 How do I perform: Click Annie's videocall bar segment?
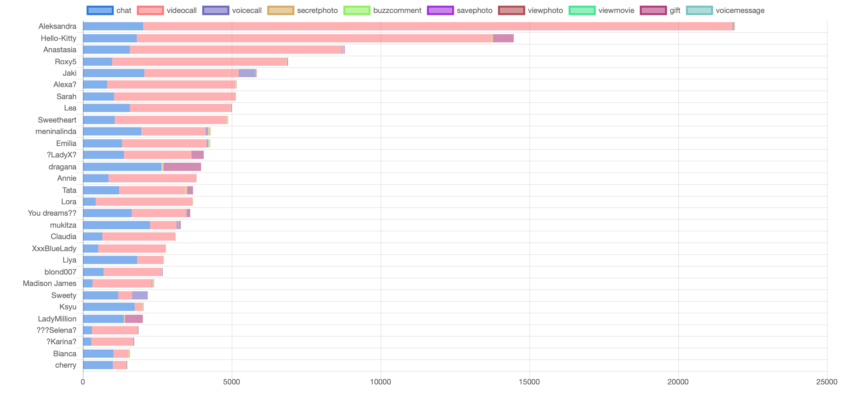[153, 178]
